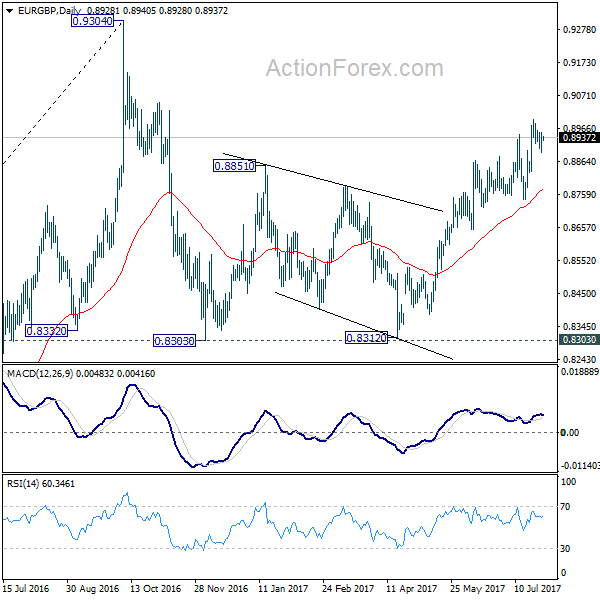Click the 11 Jan 2017 date label
The image size is (600, 600).
pos(283,588)
